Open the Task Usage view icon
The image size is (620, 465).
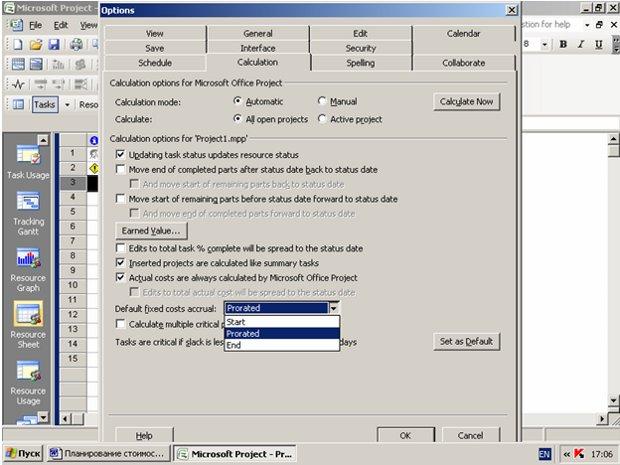pyautogui.click(x=28, y=155)
